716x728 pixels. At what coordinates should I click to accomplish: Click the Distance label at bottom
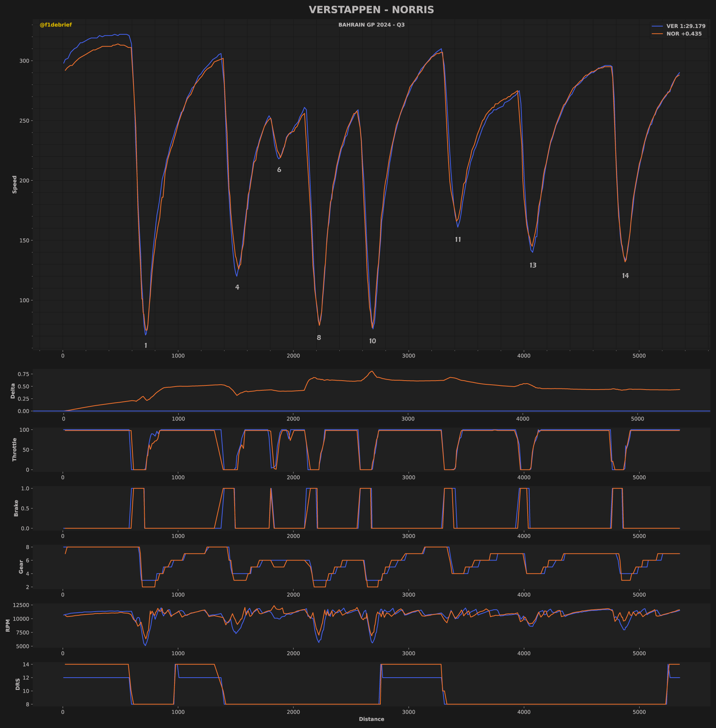[371, 719]
